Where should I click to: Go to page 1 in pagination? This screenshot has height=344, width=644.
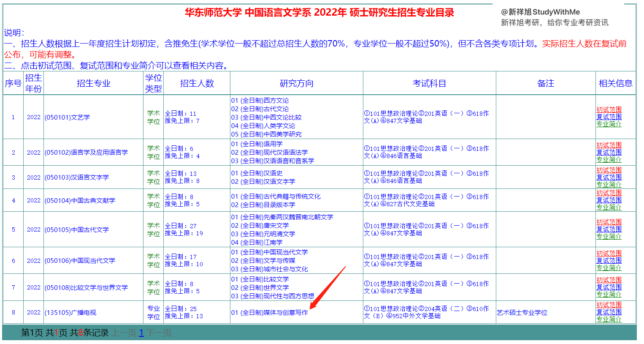click(141, 333)
